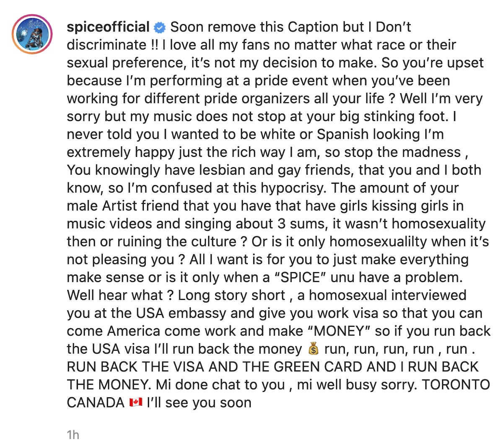Click the phrase "Long story short"
This screenshot has height=448, width=503.
(232, 295)
